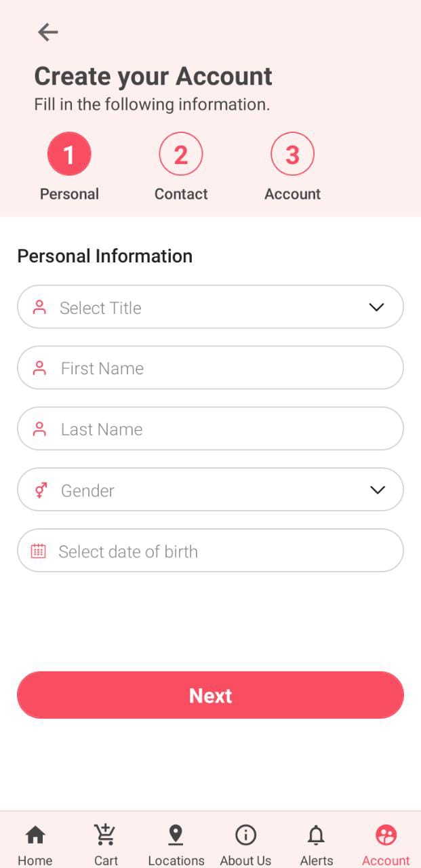Open the Alerts bell icon
This screenshot has width=421, height=868.
(x=316, y=835)
